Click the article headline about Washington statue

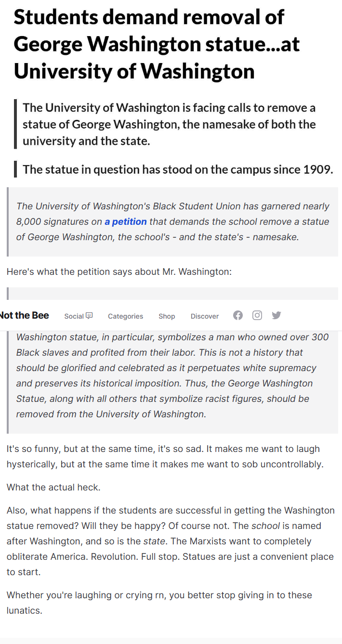[157, 44]
